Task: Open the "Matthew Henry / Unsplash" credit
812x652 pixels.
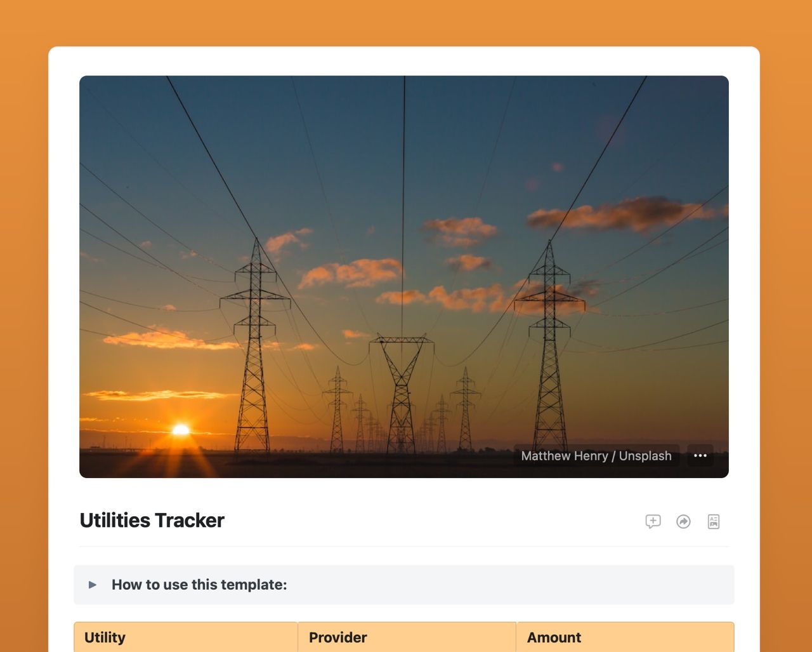Action: 596,455
